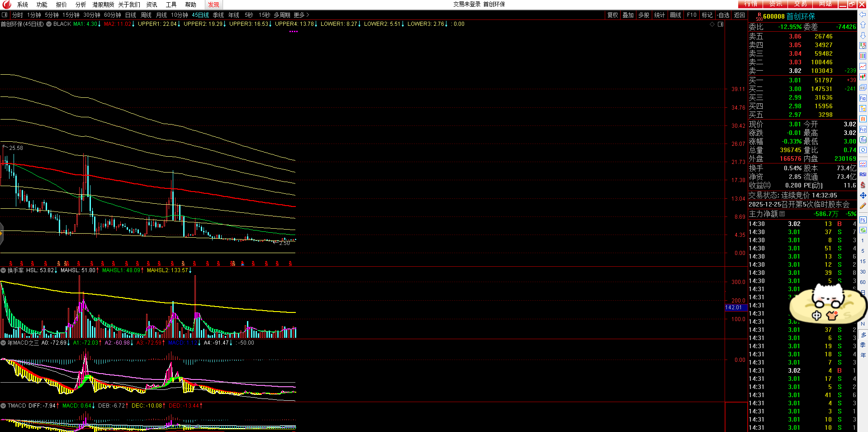Toggle the side panel icon at chart corner
Screen dimensions: 868x432
pos(721,24)
